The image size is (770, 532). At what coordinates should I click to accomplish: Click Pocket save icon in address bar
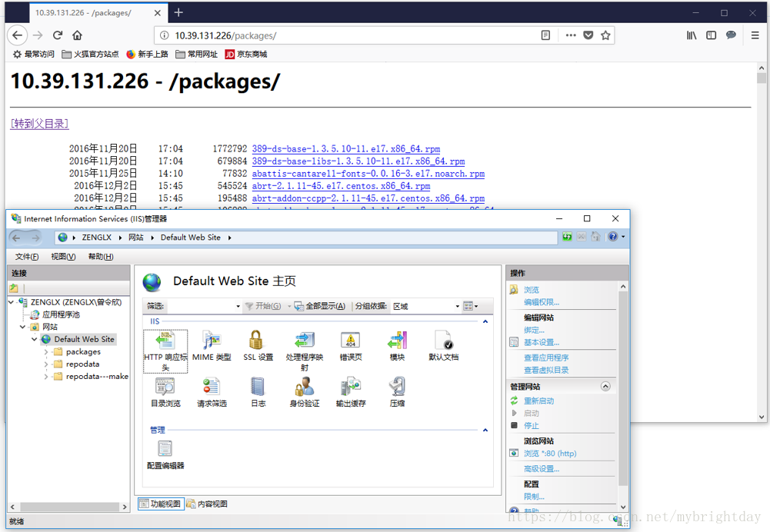(x=588, y=35)
